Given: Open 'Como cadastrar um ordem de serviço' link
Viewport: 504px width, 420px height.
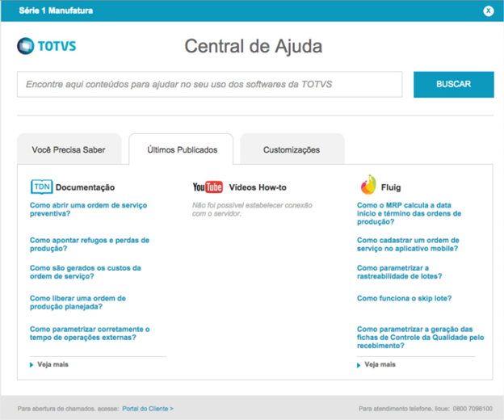Looking at the screenshot, I should (408, 244).
